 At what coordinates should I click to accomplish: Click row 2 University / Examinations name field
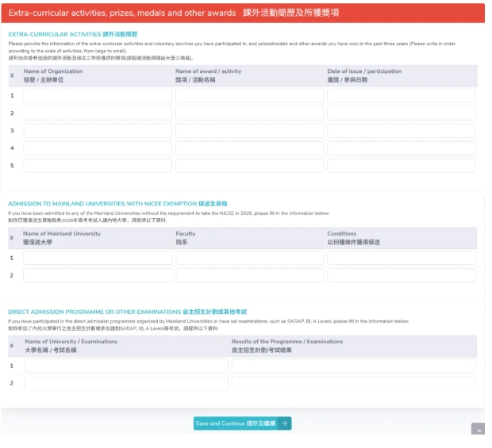pos(125,383)
